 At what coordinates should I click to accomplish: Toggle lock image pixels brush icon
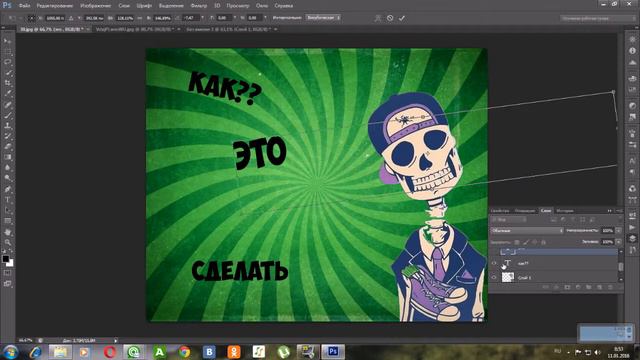[x=526, y=242]
